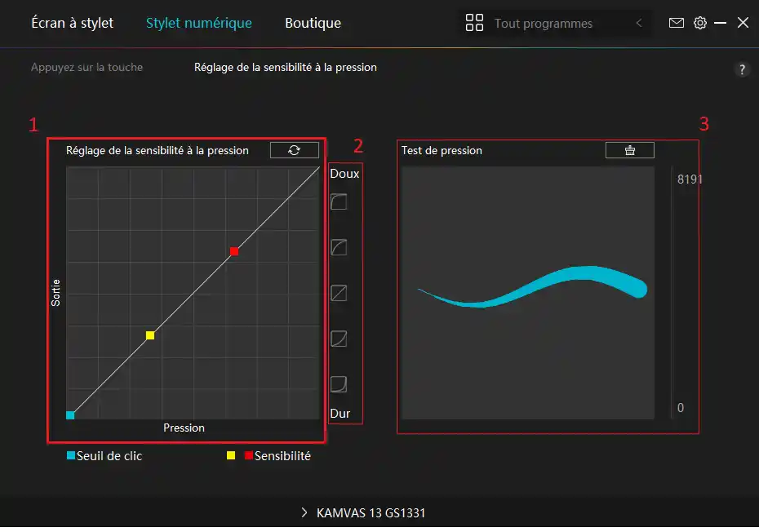Open the mail messages icon
This screenshot has width=759, height=532.
(677, 23)
